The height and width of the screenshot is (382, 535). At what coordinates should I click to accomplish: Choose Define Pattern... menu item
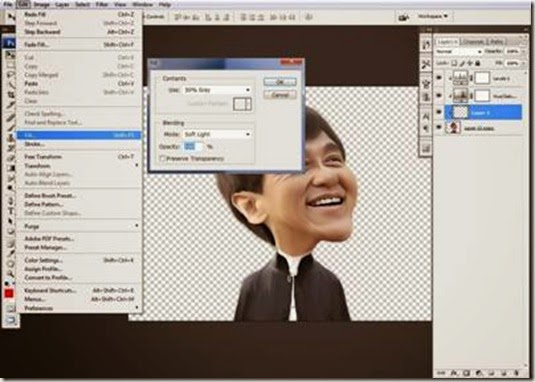click(79, 204)
